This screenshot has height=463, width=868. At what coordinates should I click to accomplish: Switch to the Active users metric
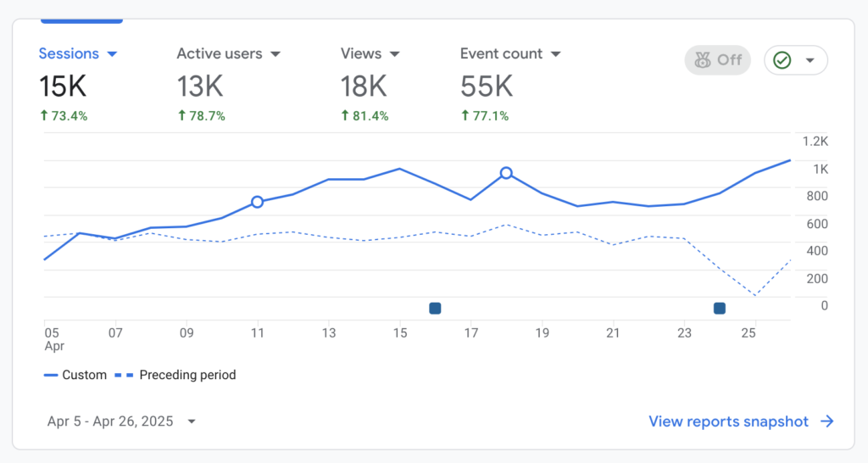click(x=219, y=53)
